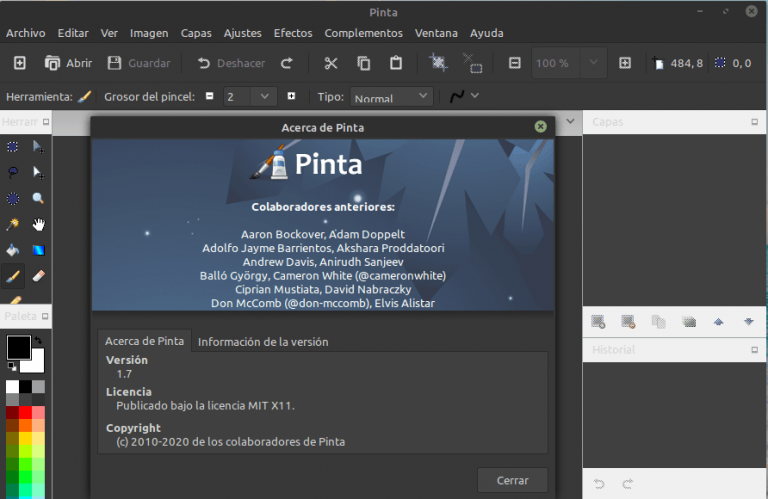The height and width of the screenshot is (499, 768).
Task: Move layer up with arrow icon
Action: 718,322
